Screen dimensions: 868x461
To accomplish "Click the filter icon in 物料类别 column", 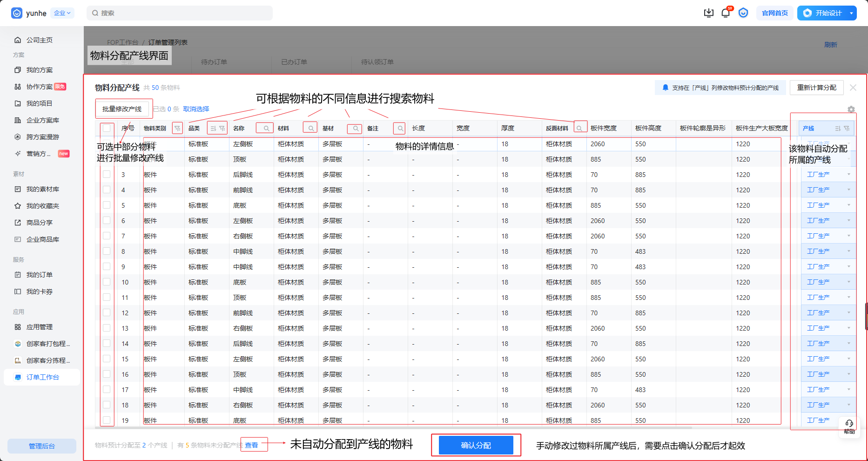I will [x=177, y=128].
